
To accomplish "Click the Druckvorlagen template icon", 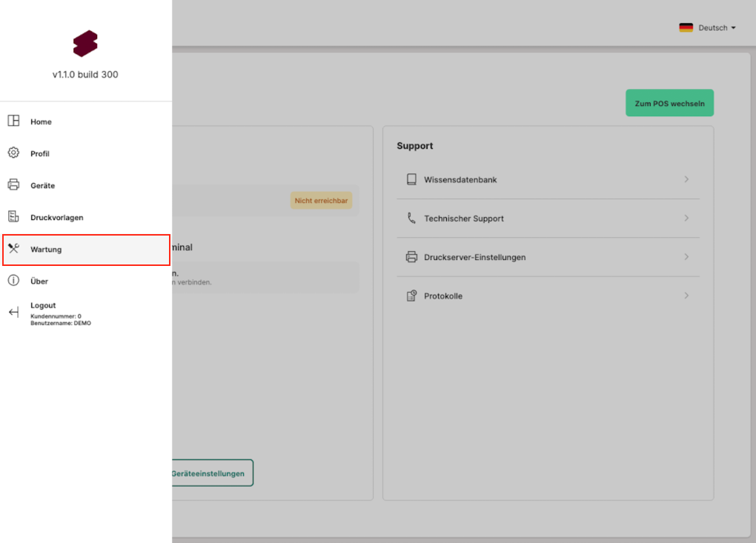I will [x=13, y=217].
